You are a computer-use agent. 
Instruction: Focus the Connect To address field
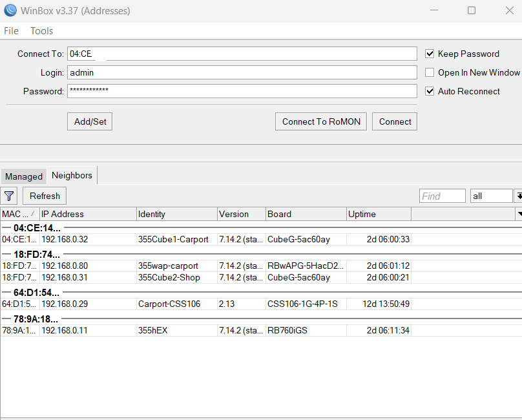click(x=242, y=54)
